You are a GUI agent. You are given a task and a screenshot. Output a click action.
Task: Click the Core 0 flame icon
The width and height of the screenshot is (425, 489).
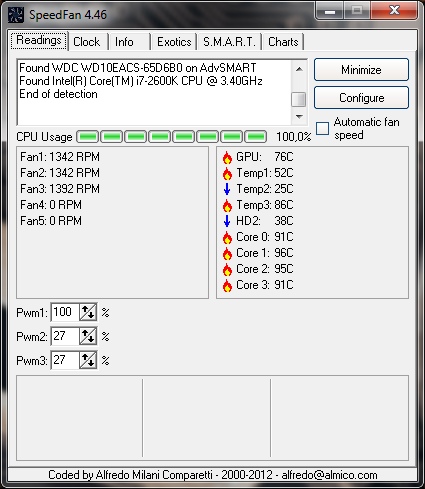tap(227, 237)
